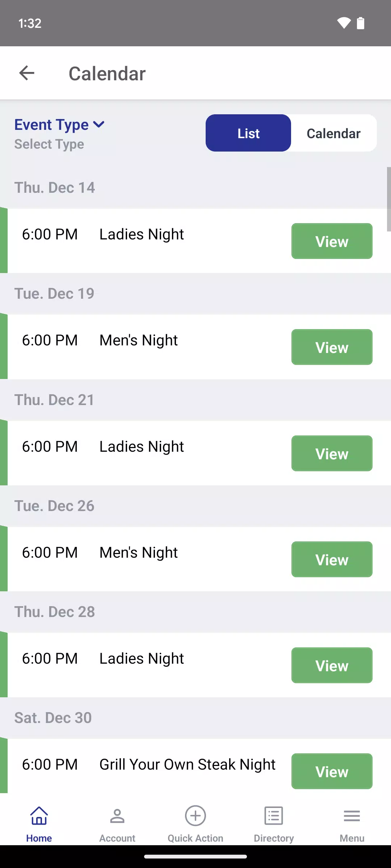Tap the back arrow icon

coord(27,73)
